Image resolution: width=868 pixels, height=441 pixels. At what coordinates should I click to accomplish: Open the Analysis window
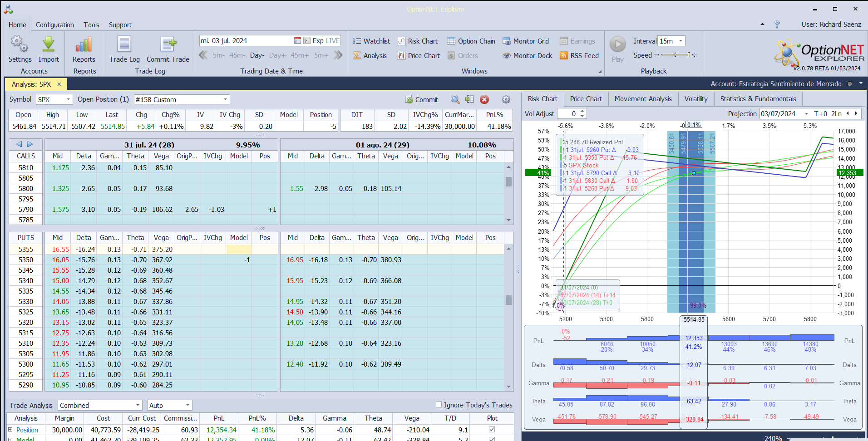tap(370, 56)
